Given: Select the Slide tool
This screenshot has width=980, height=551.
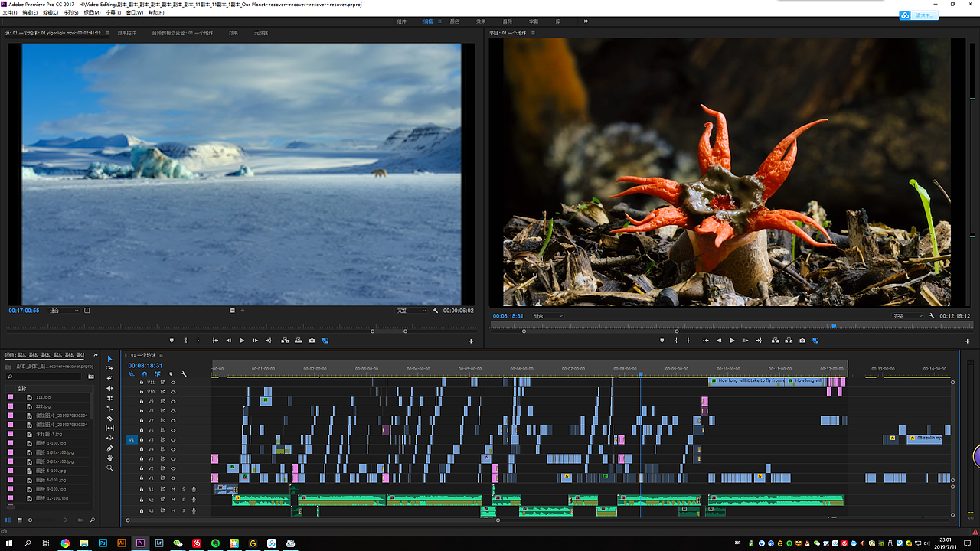Looking at the screenshot, I should (109, 438).
